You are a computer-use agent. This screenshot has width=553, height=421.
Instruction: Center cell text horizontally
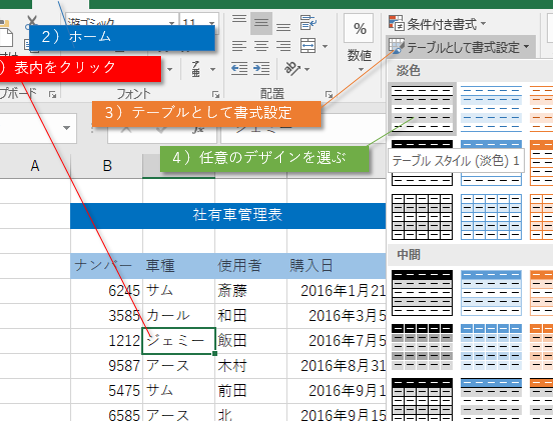pos(261,46)
